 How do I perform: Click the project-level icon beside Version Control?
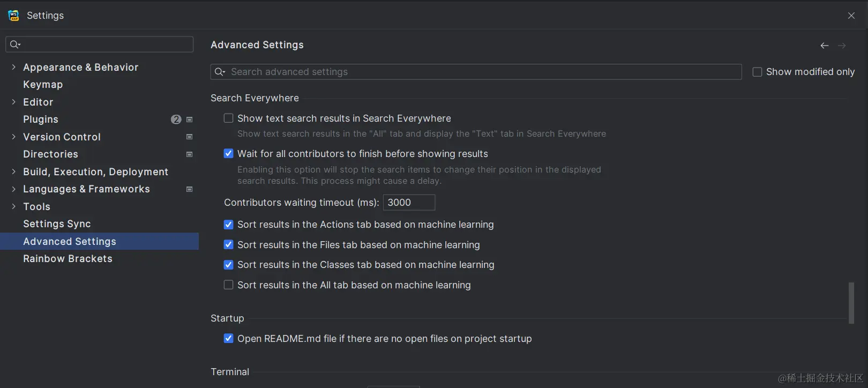coord(189,137)
